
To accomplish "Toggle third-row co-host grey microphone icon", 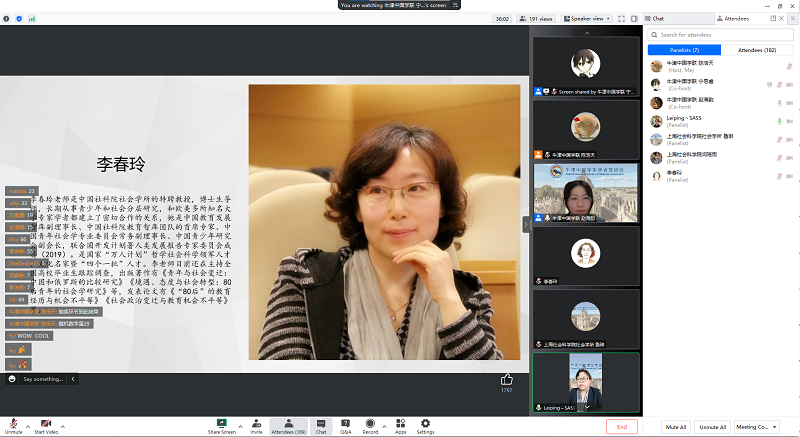I will (779, 103).
